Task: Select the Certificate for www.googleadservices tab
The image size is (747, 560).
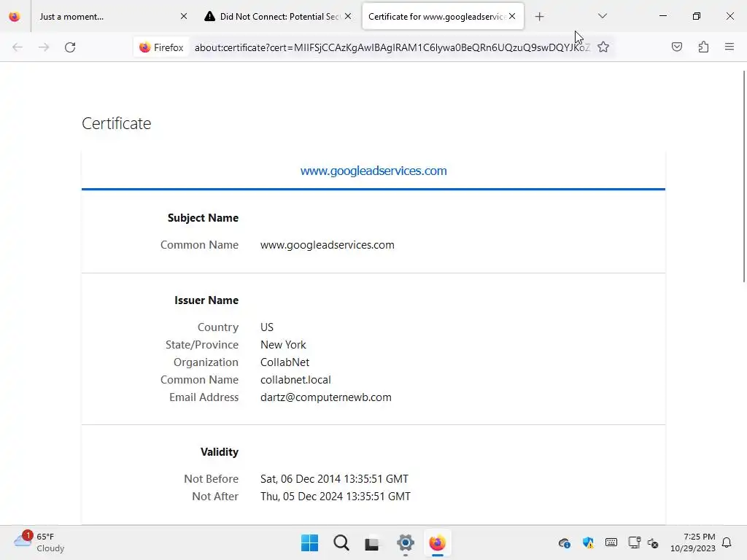Action: pos(443,17)
